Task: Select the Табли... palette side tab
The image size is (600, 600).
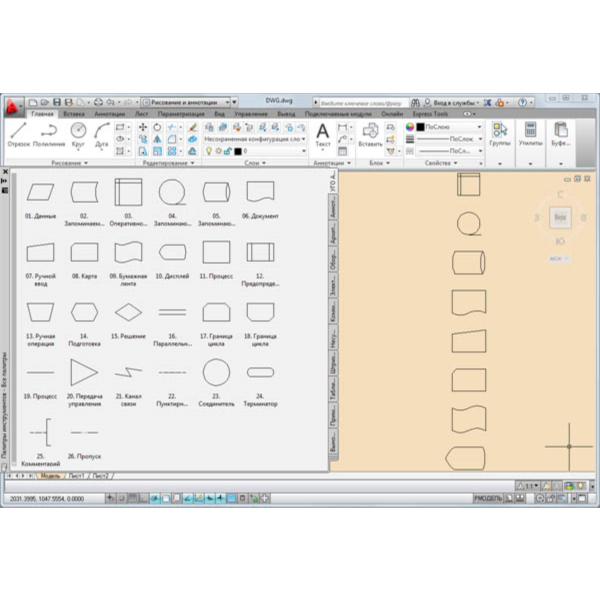Action: click(333, 389)
